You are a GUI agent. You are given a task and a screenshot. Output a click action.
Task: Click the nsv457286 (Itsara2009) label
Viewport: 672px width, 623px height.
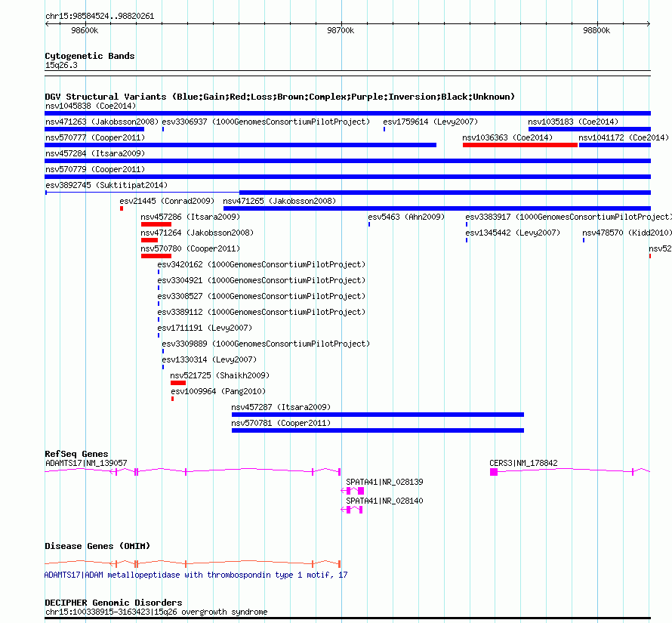(190, 217)
